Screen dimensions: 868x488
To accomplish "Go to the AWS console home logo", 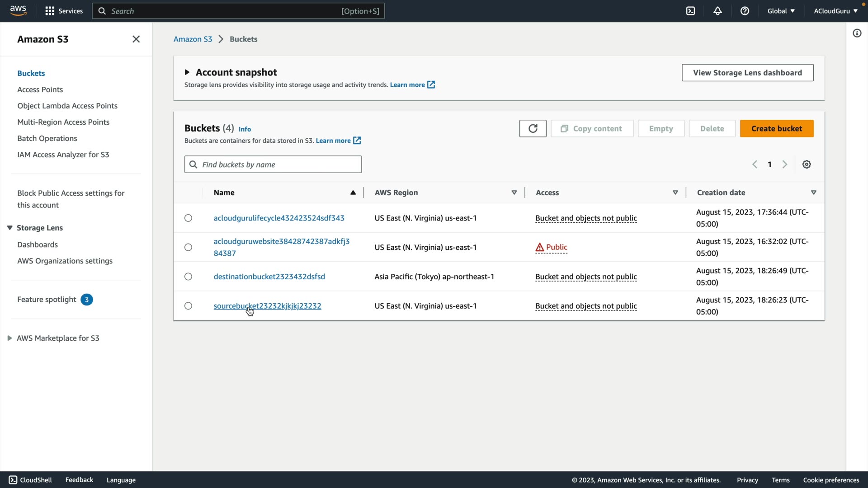I will click(x=18, y=10).
